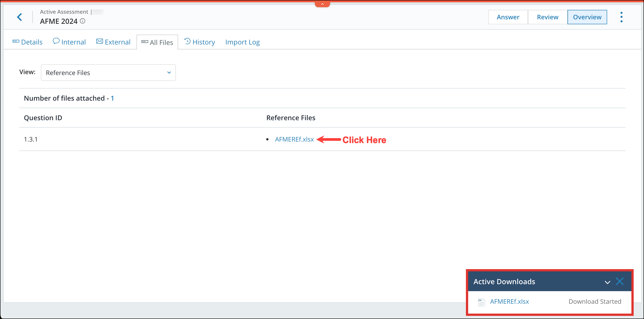Expand the View selector chevron arrow

(x=169, y=72)
